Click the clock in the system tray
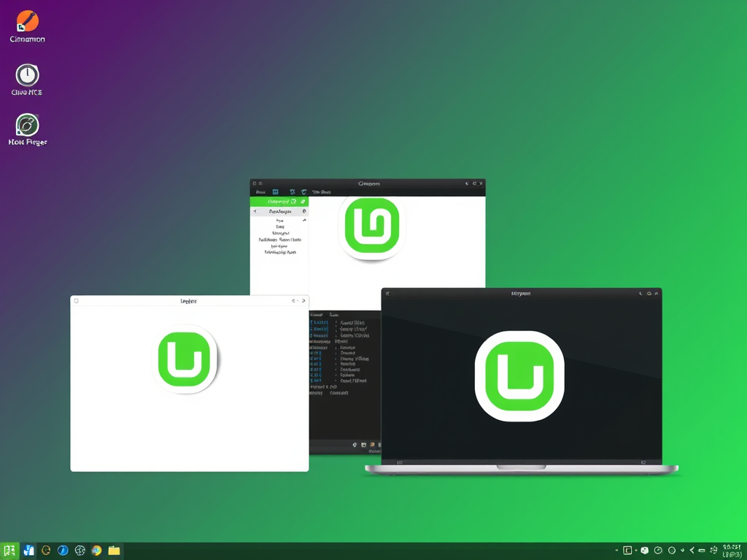The width and height of the screenshot is (747, 560). tap(732, 550)
